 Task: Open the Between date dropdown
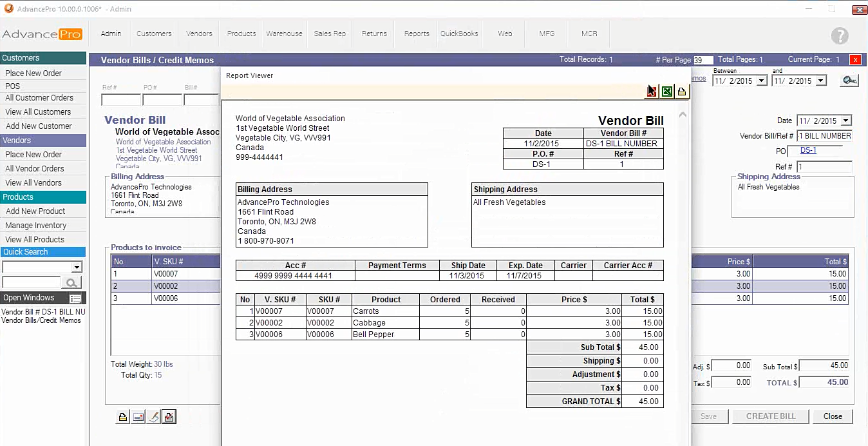click(762, 81)
